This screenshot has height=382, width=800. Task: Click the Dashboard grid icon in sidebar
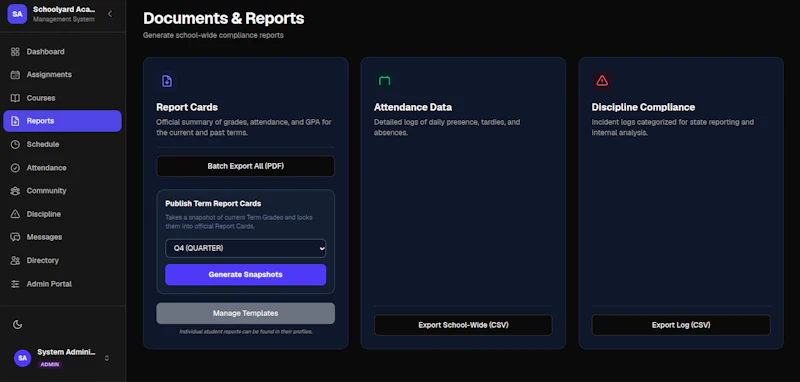[x=15, y=52]
